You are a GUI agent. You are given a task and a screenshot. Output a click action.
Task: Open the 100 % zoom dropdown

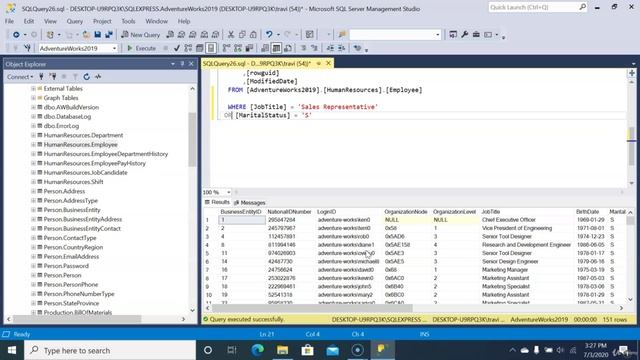(229, 192)
